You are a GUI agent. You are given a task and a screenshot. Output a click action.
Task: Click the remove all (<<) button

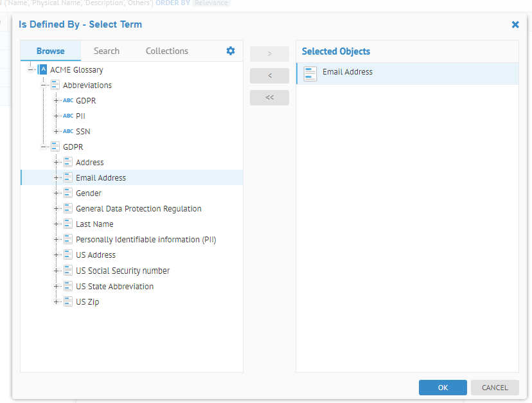[x=269, y=98]
